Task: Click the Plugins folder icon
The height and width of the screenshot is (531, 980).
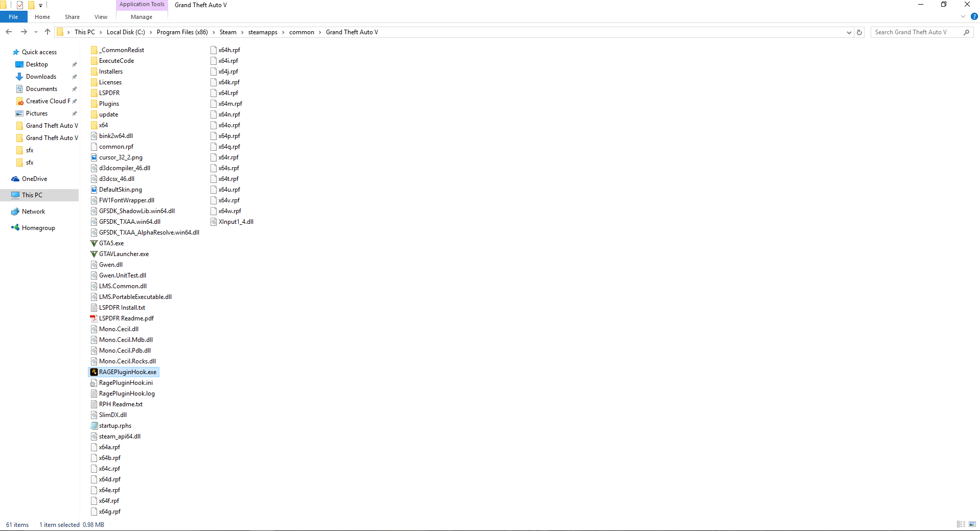Action: 94,104
